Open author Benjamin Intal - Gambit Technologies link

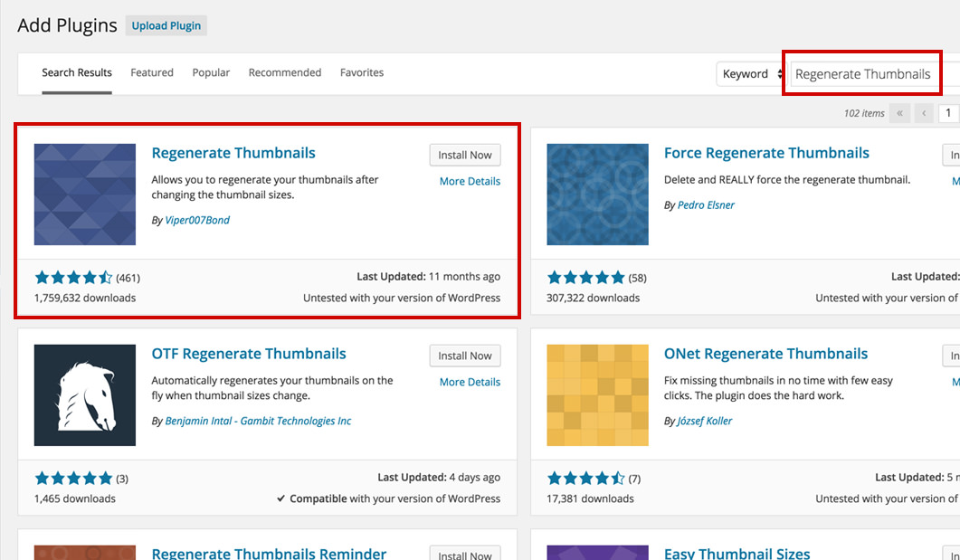(259, 421)
